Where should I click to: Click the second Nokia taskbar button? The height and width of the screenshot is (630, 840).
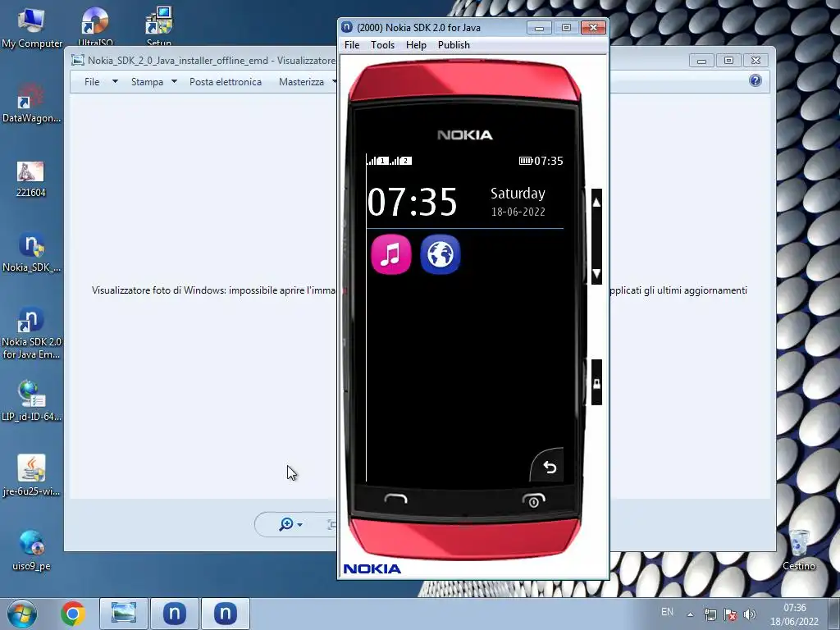[226, 614]
